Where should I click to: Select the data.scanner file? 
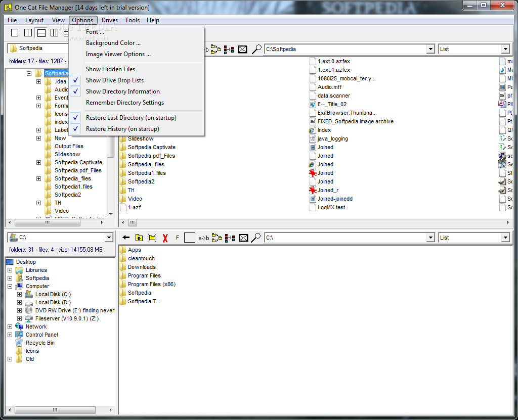click(x=334, y=96)
